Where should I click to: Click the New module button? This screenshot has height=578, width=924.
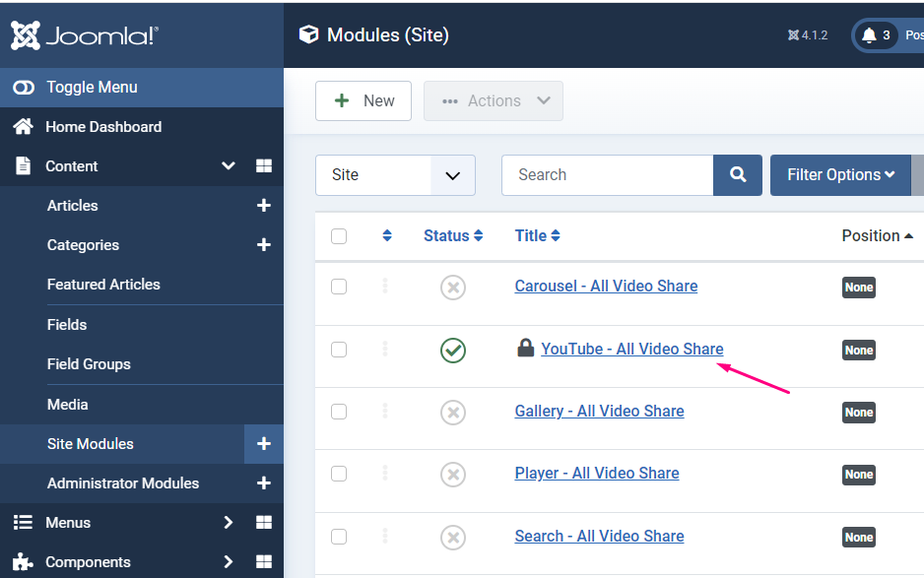pyautogui.click(x=363, y=100)
